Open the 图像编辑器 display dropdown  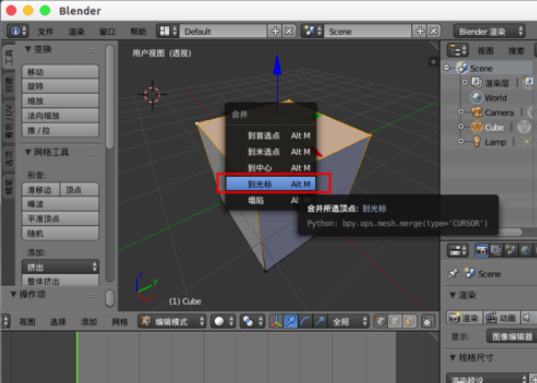tap(512, 336)
